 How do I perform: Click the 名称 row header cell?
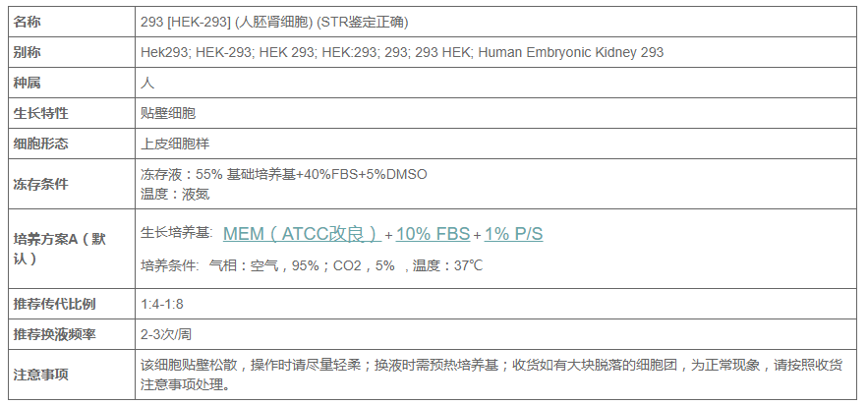pyautogui.click(x=72, y=23)
